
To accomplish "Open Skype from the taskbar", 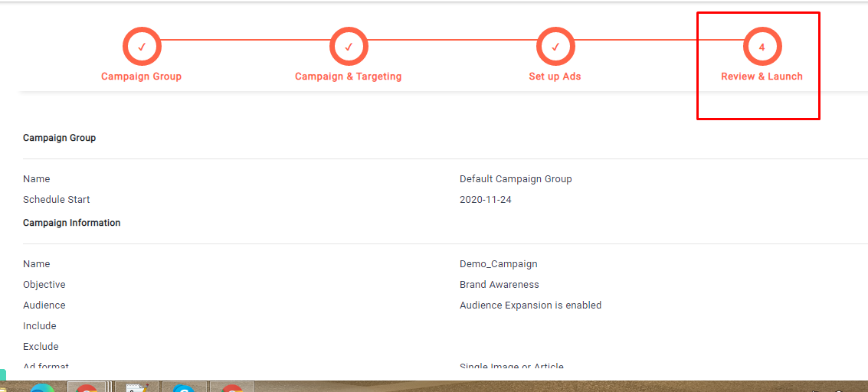I will [x=184, y=387].
